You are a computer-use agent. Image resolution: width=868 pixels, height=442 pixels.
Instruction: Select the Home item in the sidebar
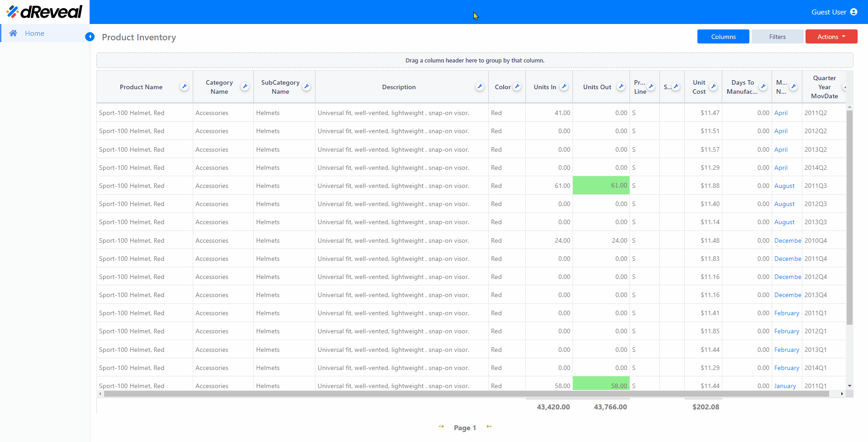[x=34, y=33]
